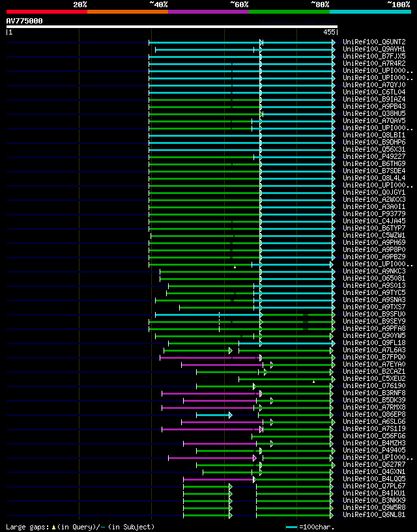Choose the UniRef100_B9DHP6 hit label
Viewport: 417px width, 532px height.
click(x=374, y=142)
